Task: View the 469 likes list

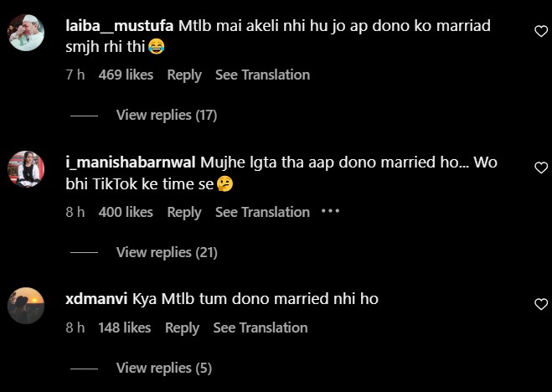Action: [126, 75]
